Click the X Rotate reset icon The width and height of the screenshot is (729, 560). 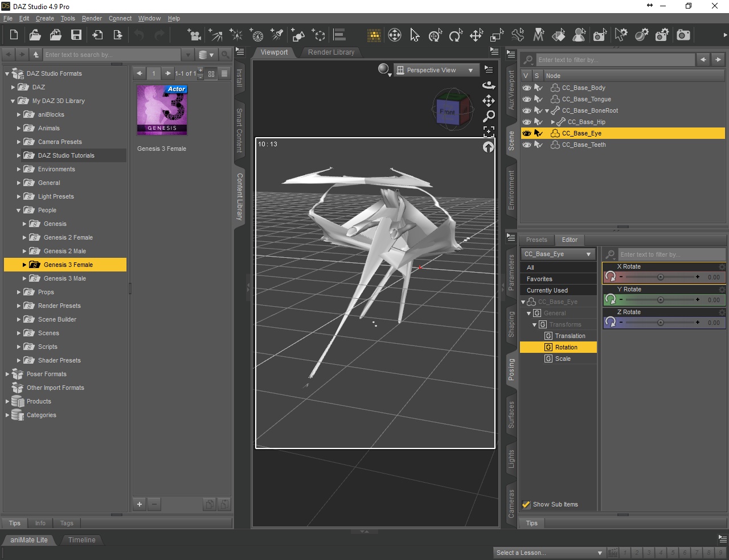(610, 277)
